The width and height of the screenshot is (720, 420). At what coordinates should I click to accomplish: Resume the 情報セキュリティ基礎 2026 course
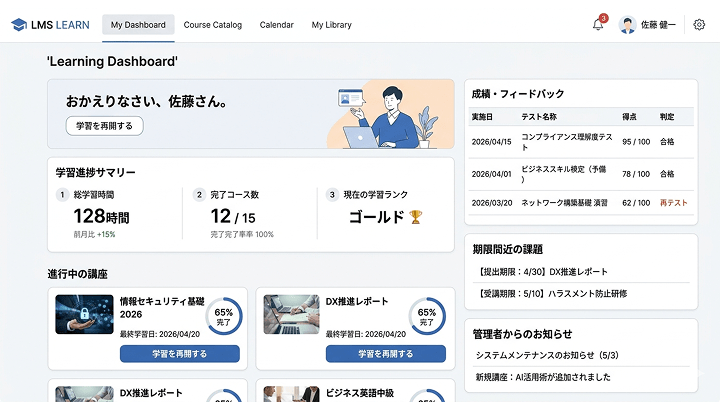180,354
